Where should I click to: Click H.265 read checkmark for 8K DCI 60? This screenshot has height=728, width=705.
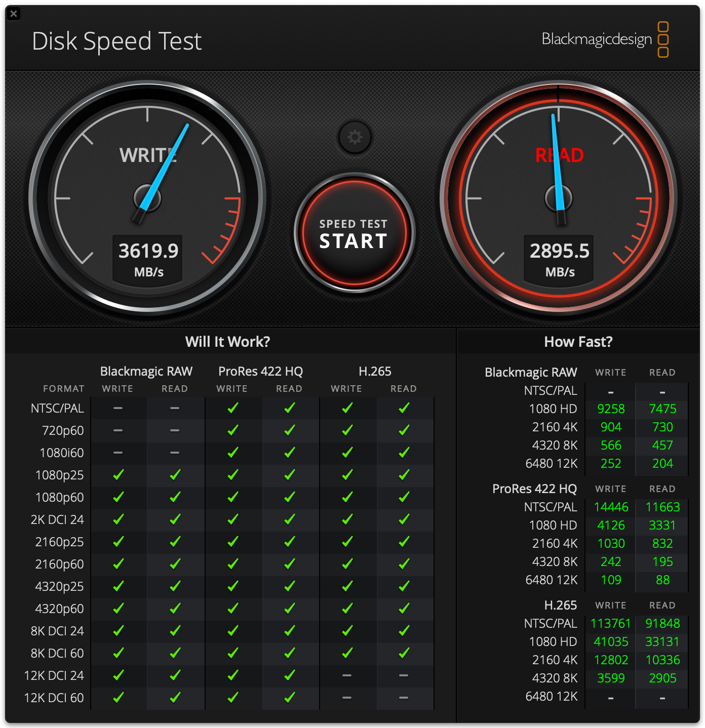[x=404, y=653]
